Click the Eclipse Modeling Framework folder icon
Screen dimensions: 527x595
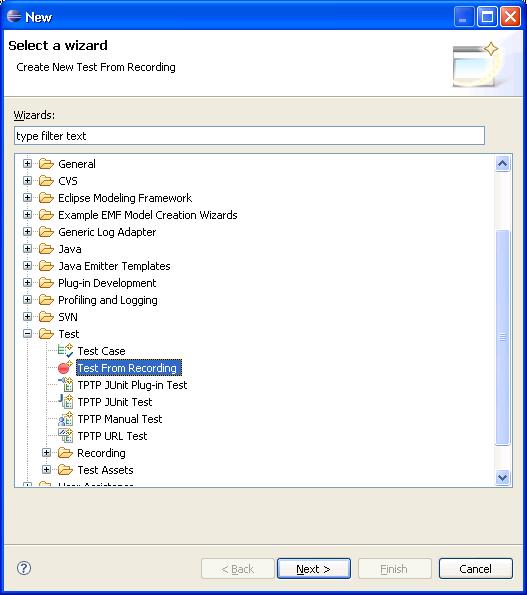pyautogui.click(x=46, y=198)
